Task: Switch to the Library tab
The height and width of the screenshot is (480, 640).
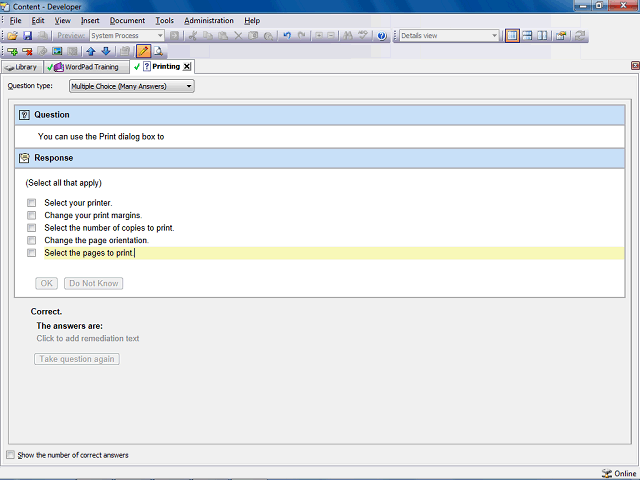Action: (x=22, y=67)
